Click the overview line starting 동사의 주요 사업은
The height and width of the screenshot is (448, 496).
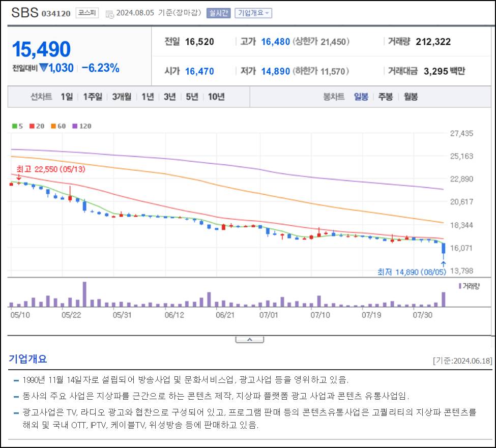216,396
